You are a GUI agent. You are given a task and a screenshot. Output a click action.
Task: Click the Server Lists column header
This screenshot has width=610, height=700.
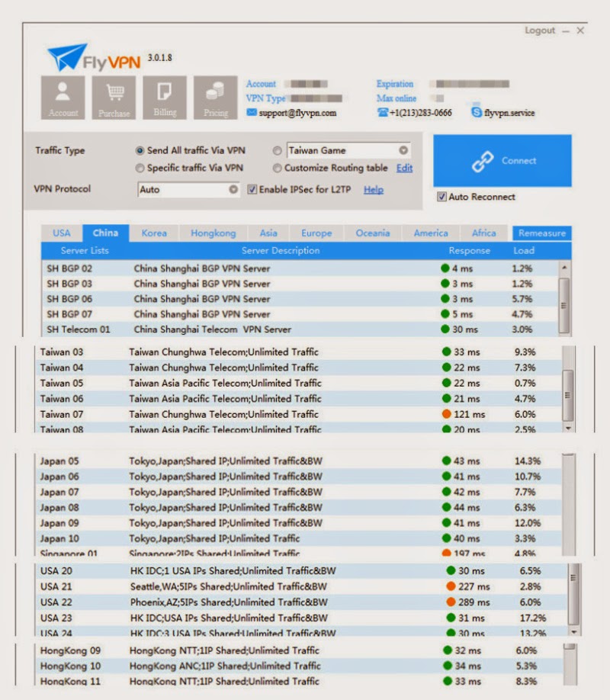(x=85, y=250)
